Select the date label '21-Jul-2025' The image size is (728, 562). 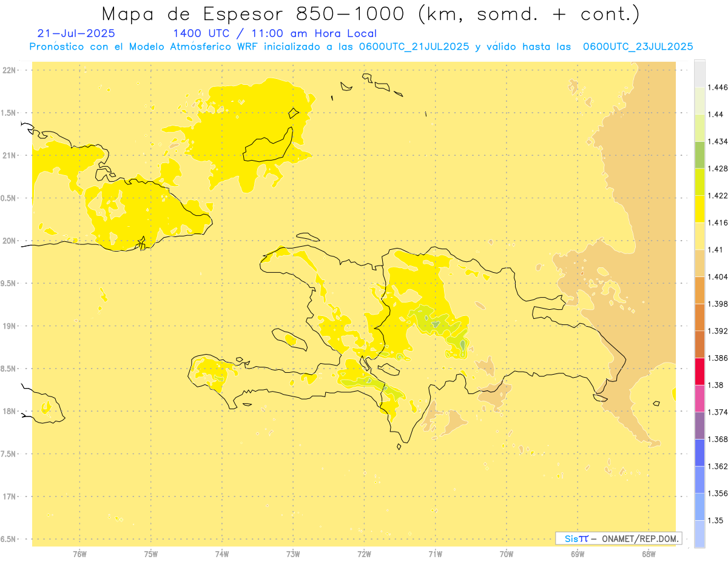[76, 33]
